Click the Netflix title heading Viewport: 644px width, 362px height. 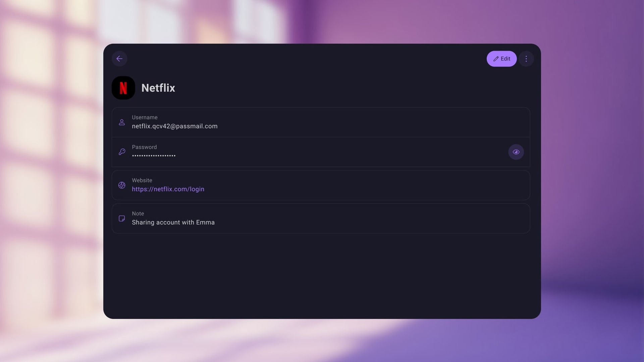[158, 88]
